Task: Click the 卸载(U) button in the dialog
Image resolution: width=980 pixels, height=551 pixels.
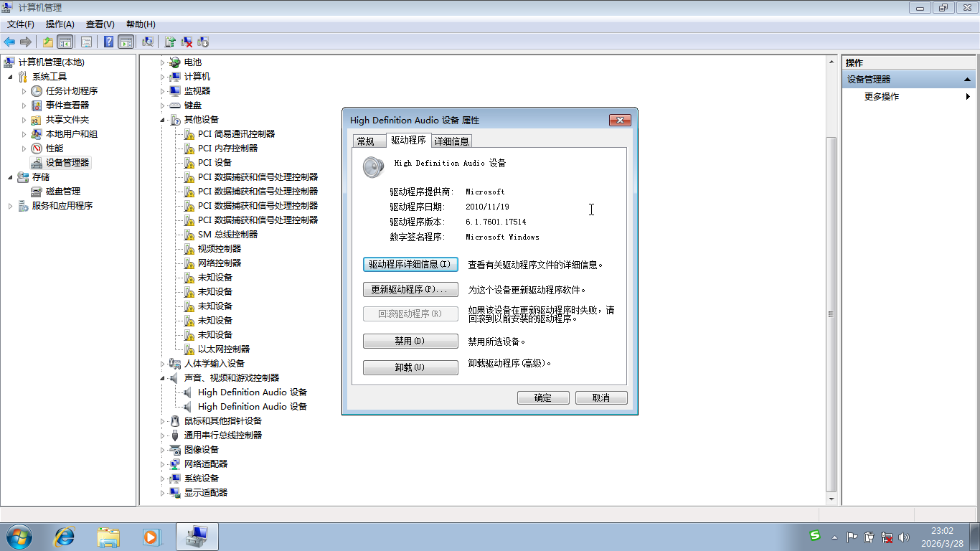Action: (410, 367)
